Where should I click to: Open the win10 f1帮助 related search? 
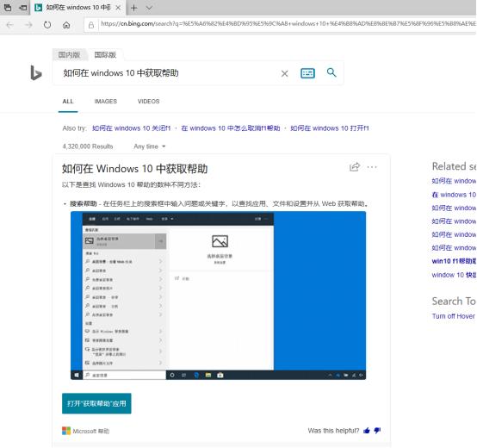(454, 261)
